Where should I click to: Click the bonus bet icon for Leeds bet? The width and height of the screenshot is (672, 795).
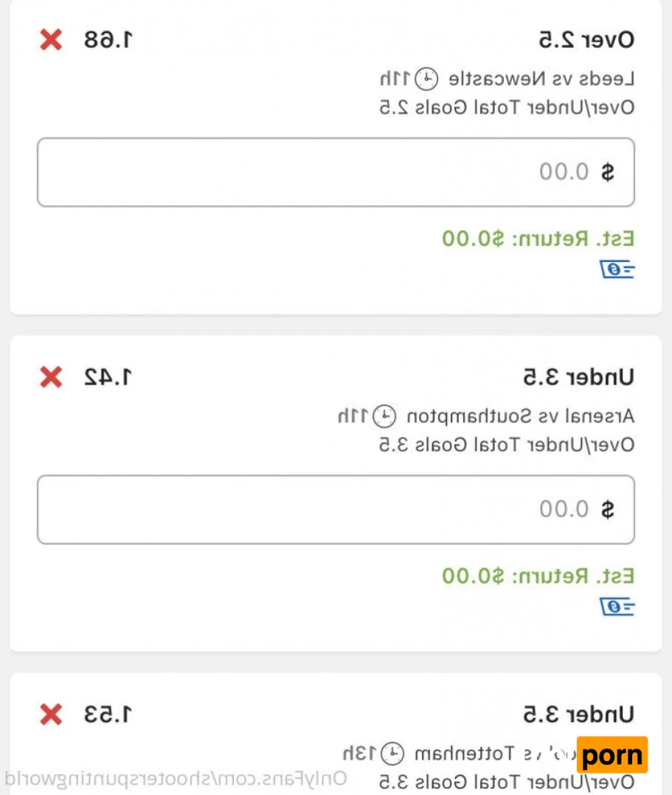617,270
